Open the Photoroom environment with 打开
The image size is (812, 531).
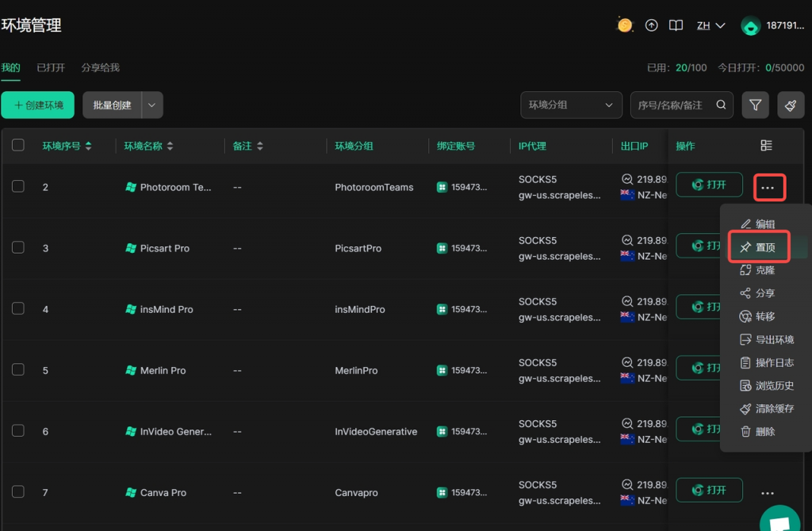[710, 185]
